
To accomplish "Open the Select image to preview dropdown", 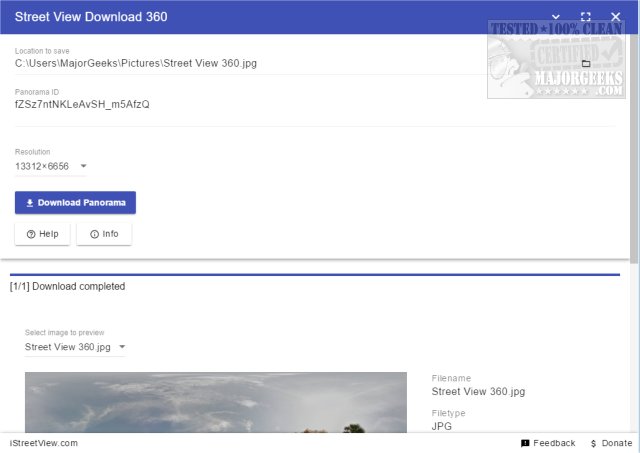I will [75, 347].
